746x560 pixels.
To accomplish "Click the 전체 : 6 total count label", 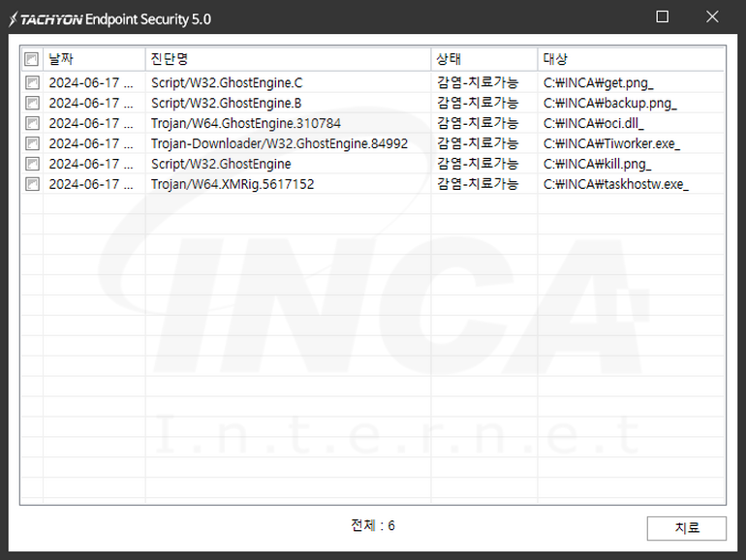I will [373, 525].
